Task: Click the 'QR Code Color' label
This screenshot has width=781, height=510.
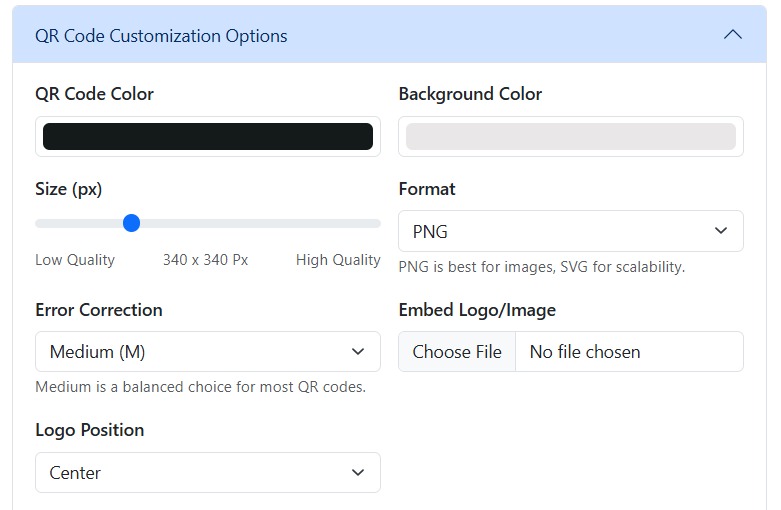Action: tap(95, 94)
